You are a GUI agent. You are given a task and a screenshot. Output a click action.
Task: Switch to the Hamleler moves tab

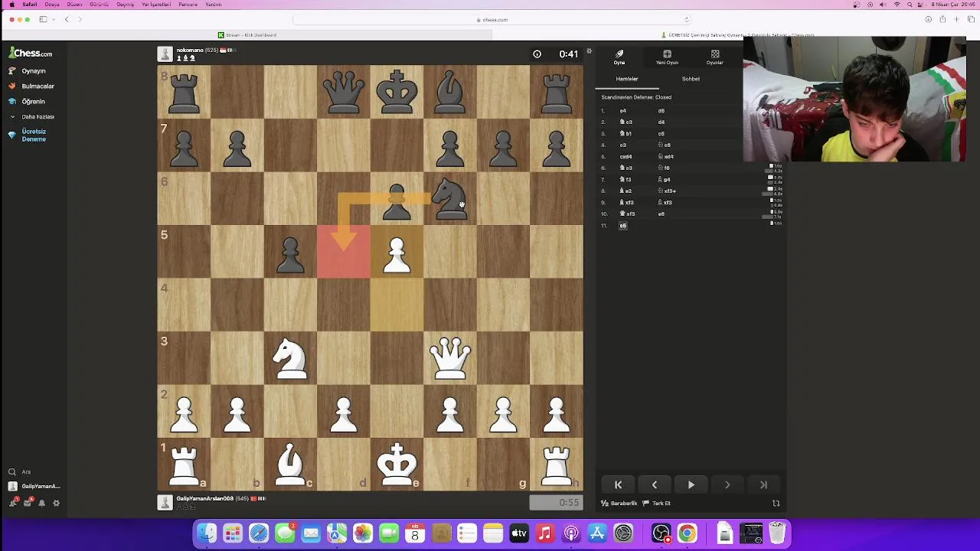[627, 79]
